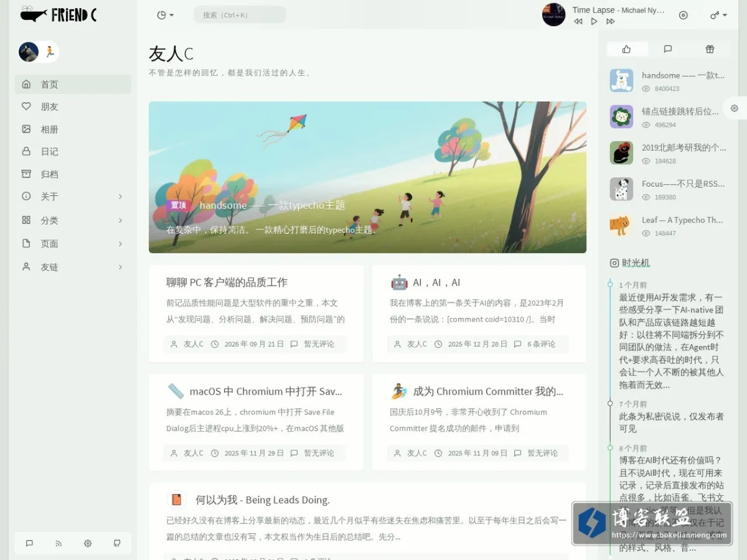Click the archive box icon beside 归档

[x=26, y=174]
